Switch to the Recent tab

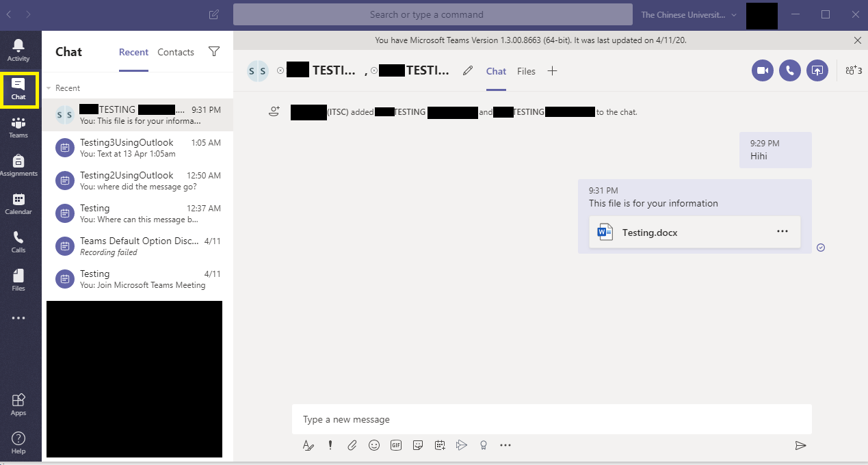133,52
